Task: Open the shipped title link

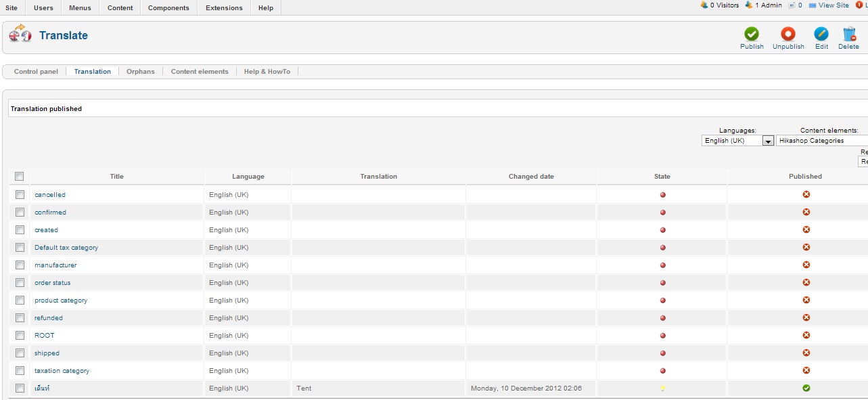Action: click(x=47, y=353)
